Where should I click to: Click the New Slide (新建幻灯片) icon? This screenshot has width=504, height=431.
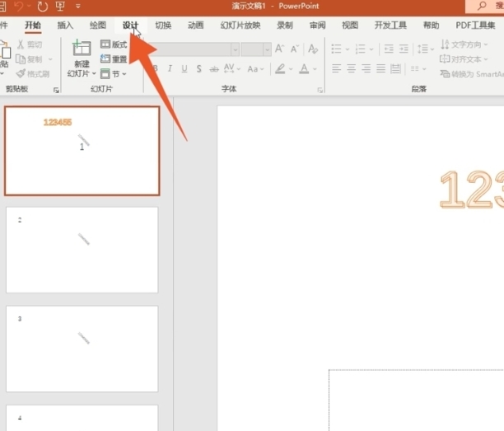coord(82,48)
